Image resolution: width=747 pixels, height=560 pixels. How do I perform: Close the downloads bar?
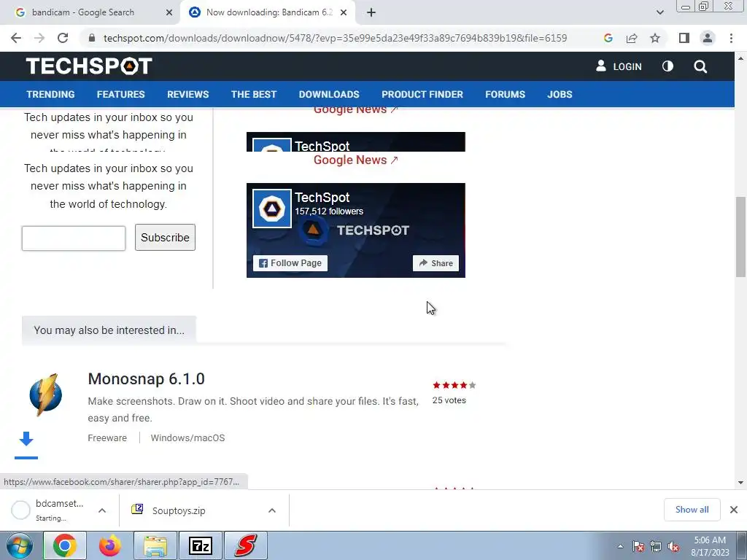pos(734,510)
